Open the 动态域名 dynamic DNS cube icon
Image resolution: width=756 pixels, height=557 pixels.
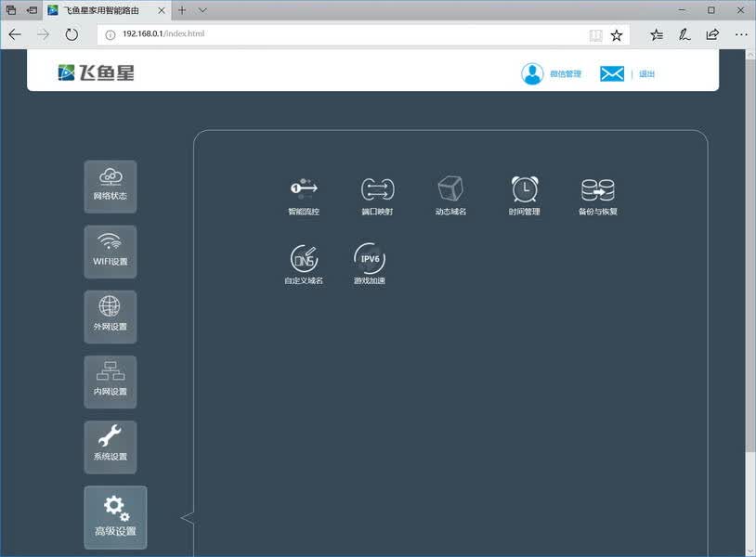[450, 188]
